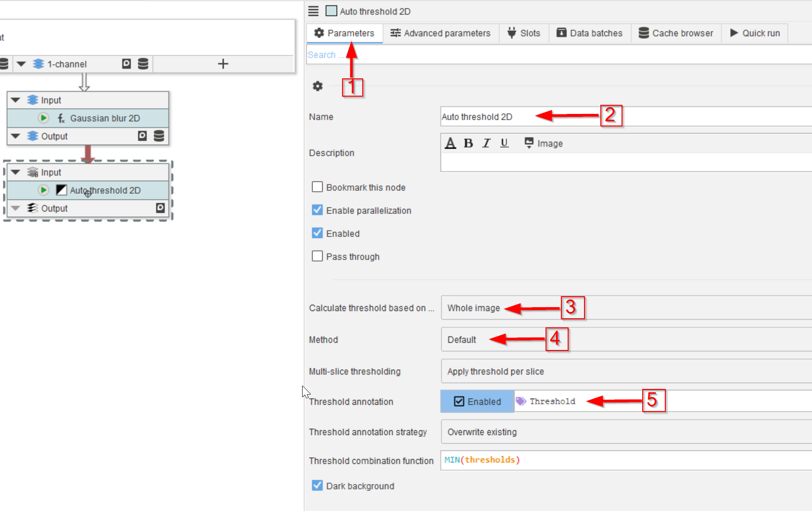
Task: Toggle Bookmark this node checkbox
Action: click(x=317, y=187)
